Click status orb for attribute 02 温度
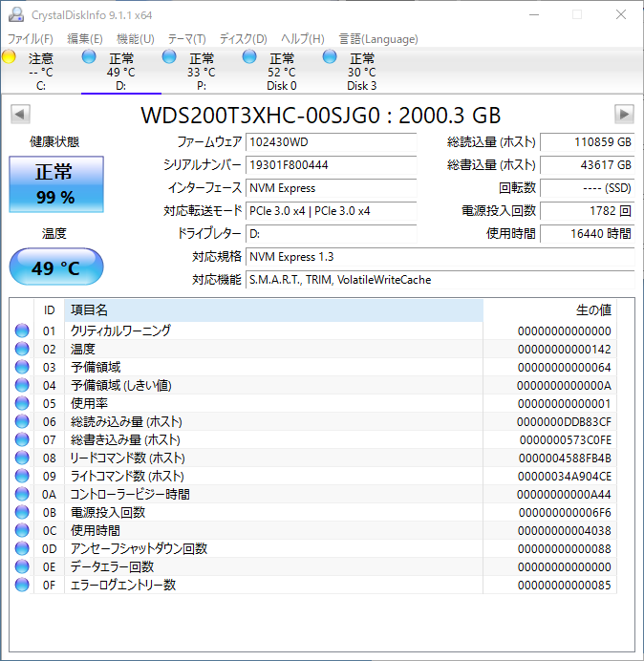 coord(22,349)
